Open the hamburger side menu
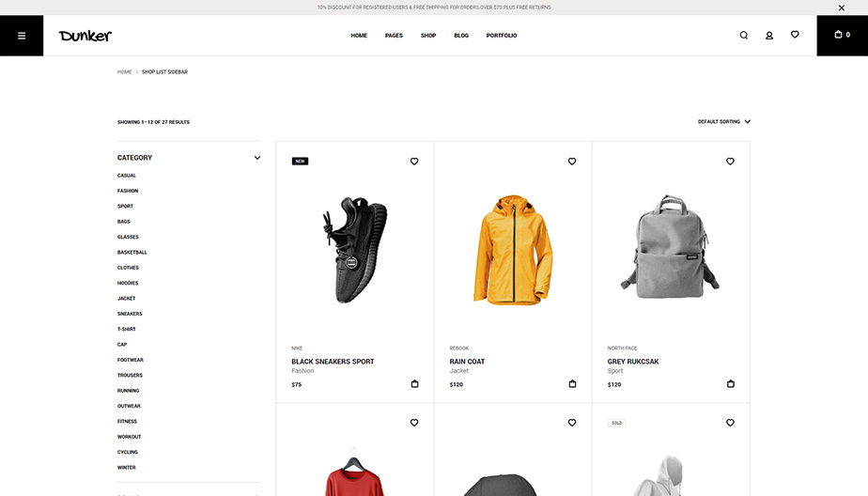 coord(22,36)
